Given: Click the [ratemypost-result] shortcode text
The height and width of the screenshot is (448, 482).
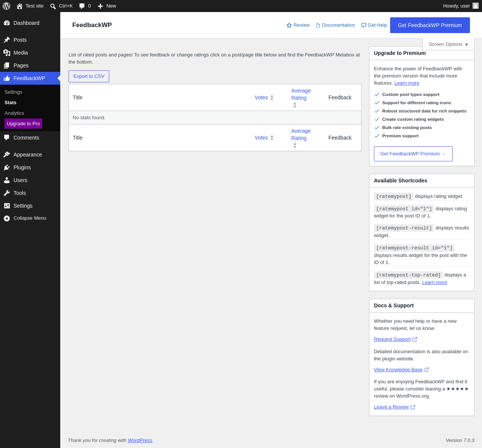Looking at the screenshot, I should 404,228.
